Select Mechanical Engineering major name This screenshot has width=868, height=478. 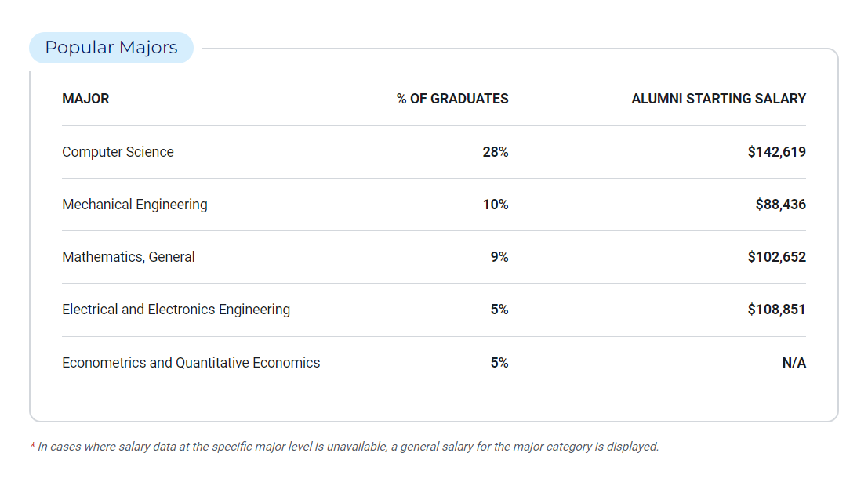(135, 205)
